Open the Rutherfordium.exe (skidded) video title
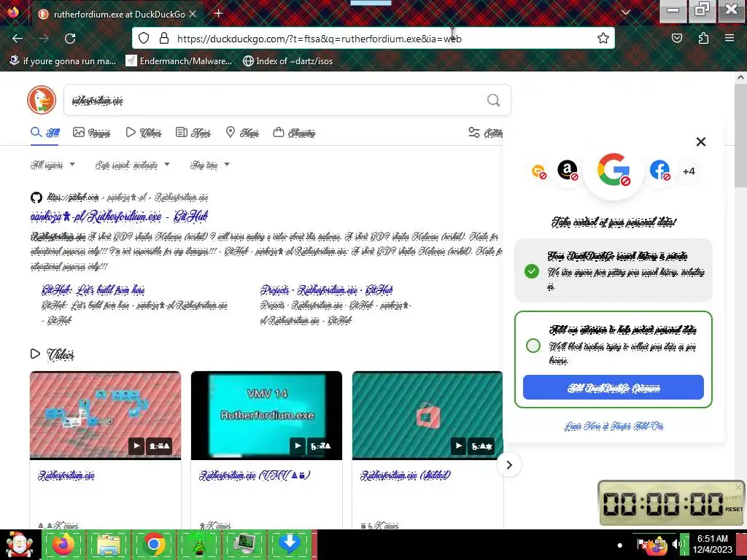The height and width of the screenshot is (560, 747). 406,475
